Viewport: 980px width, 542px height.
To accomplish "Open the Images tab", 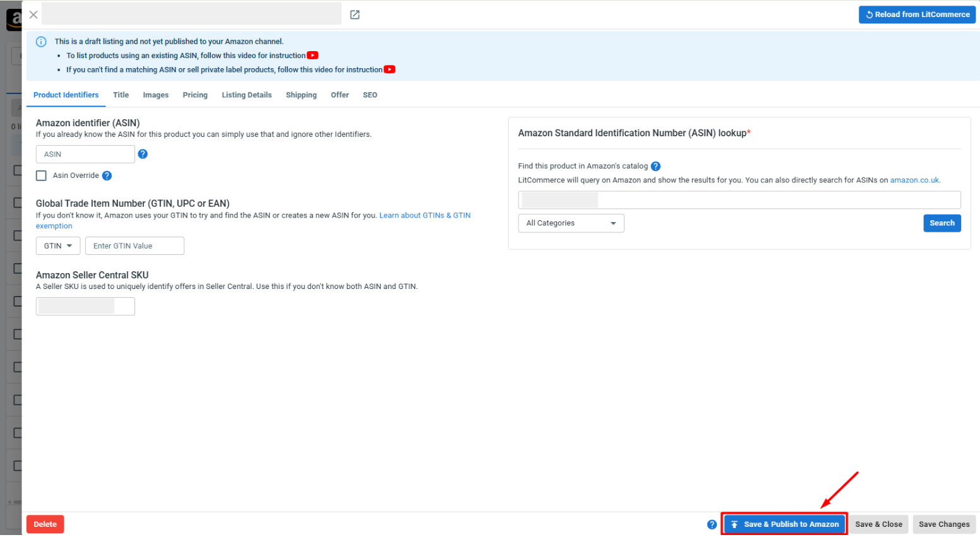I will click(x=155, y=95).
